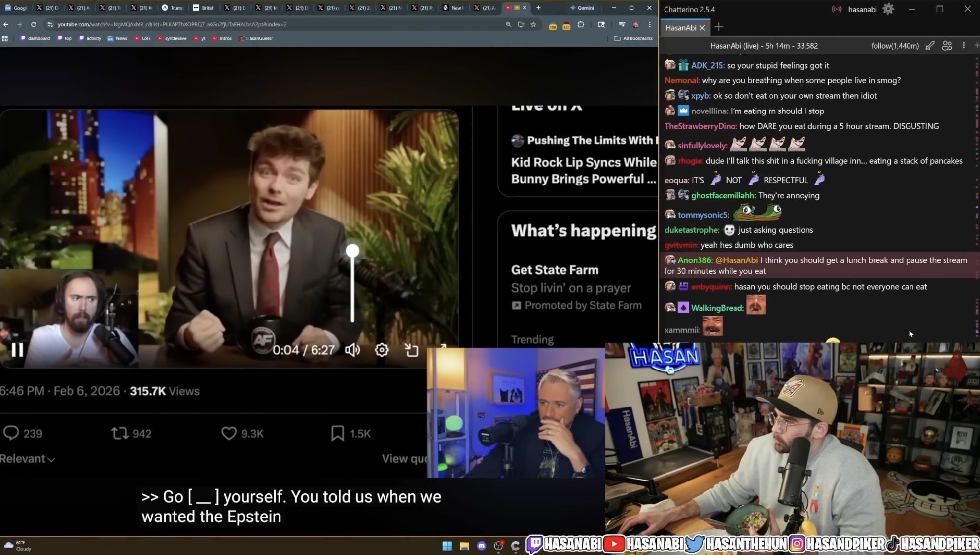980x555 pixels.
Task: Open video player settings gear
Action: click(382, 350)
